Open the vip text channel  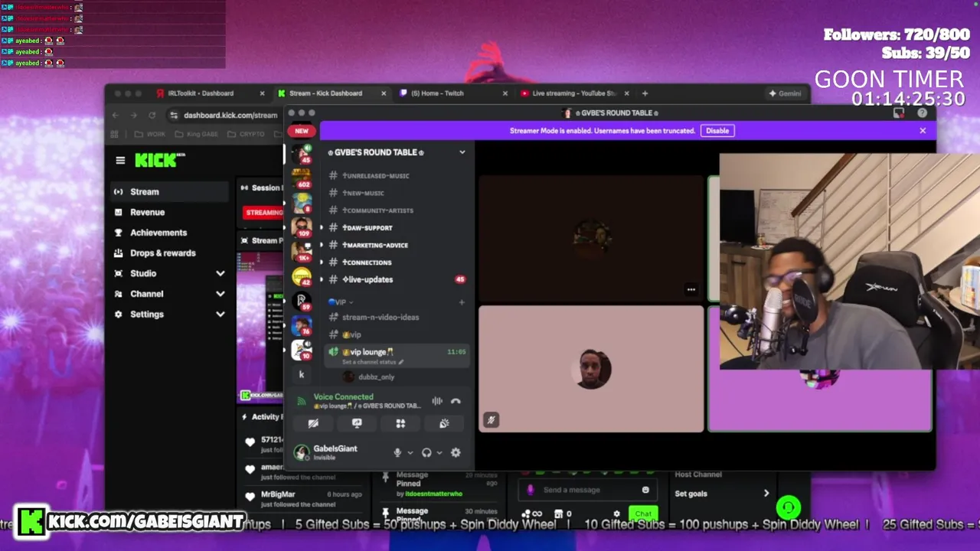[352, 334]
